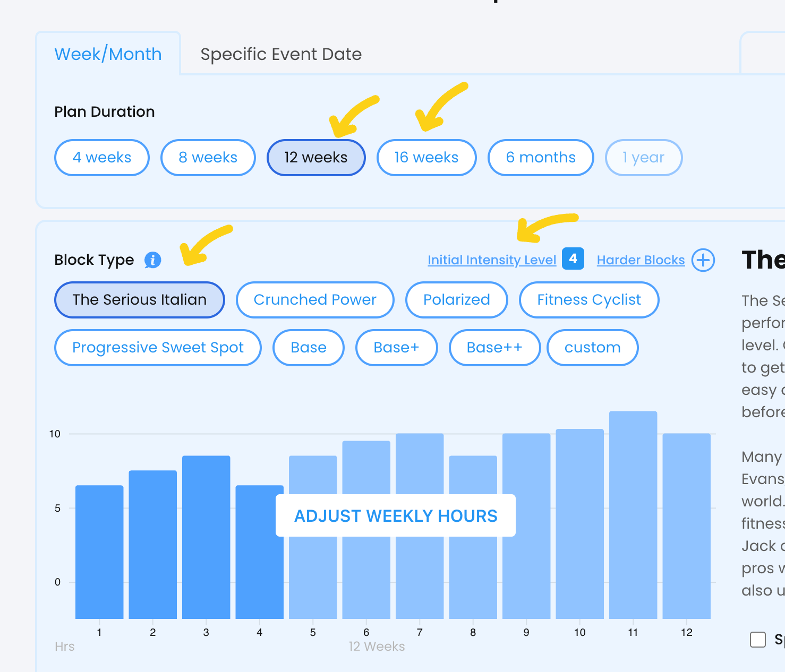The image size is (785, 672).
Task: Click the Block Type info icon
Action: tap(152, 260)
